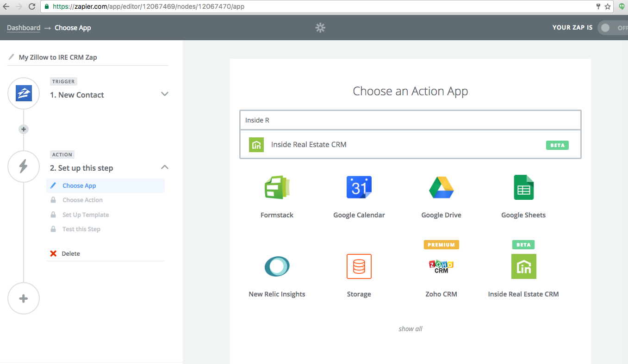Click the green lock security icon
Viewport: 628px width, 364px height.
click(x=47, y=7)
